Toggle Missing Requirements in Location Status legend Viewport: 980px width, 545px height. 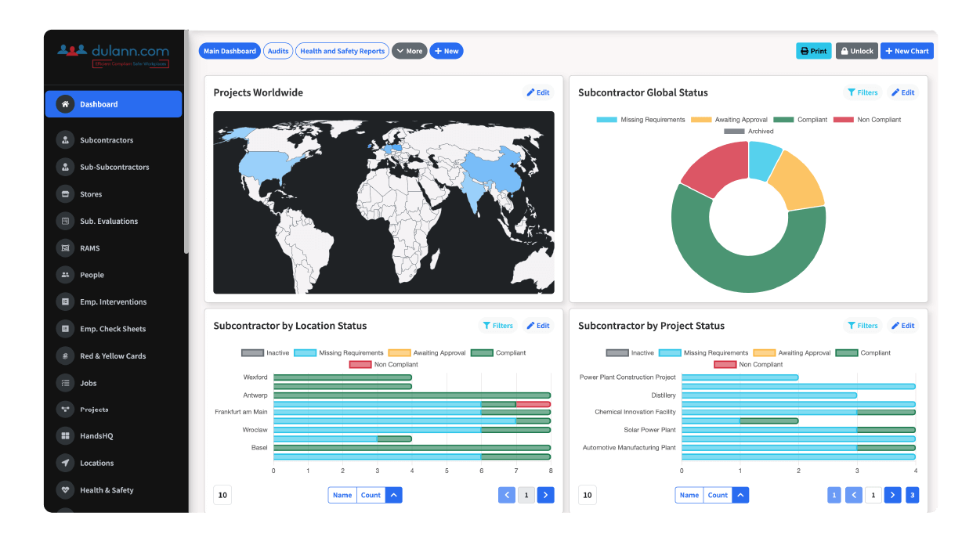[x=338, y=353]
